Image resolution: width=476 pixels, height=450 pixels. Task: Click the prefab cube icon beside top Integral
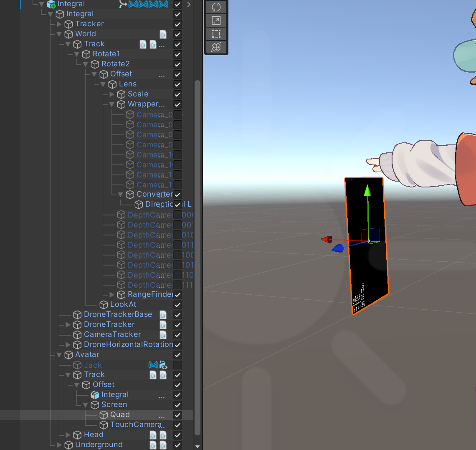point(51,4)
